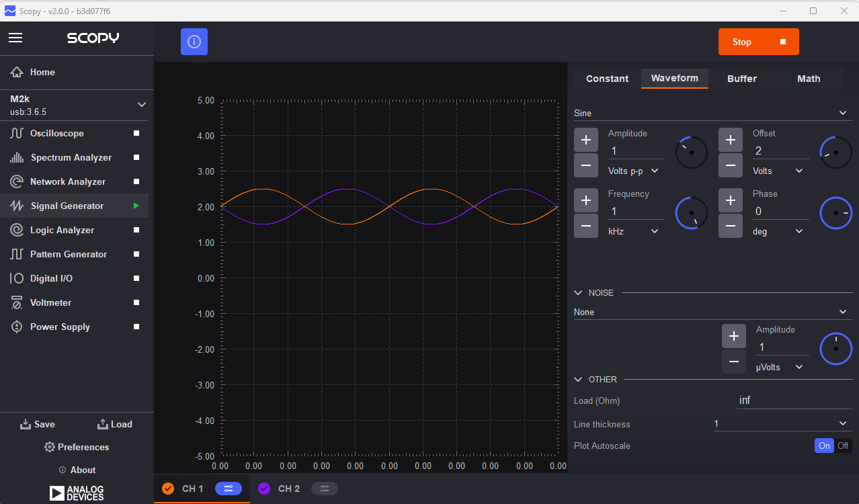859x504 pixels.
Task: Collapse the NOISE section
Action: (578, 292)
